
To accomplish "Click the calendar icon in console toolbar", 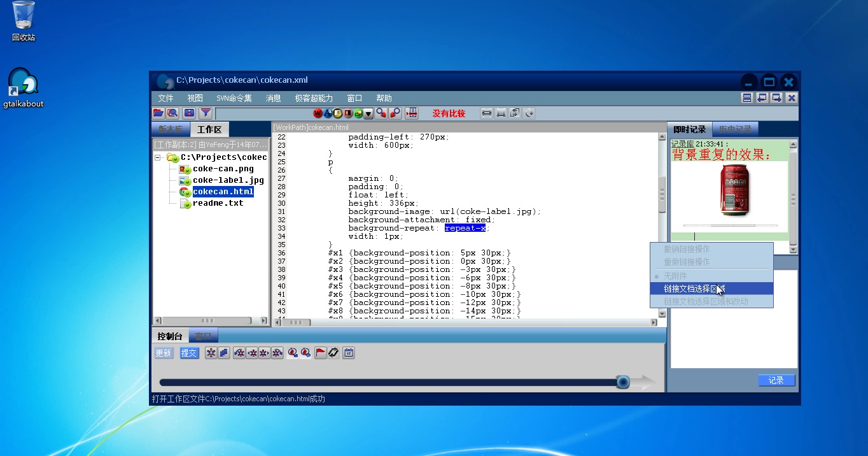I will tap(349, 353).
